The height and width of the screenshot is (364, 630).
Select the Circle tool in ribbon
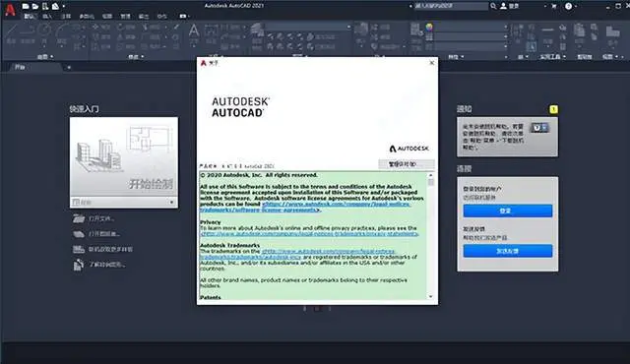tap(44, 32)
